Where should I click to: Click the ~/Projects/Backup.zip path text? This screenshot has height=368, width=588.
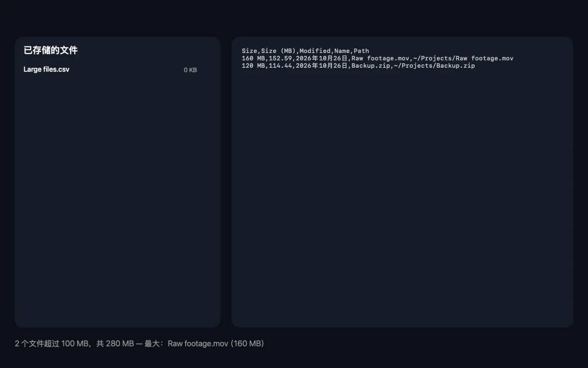tap(434, 66)
